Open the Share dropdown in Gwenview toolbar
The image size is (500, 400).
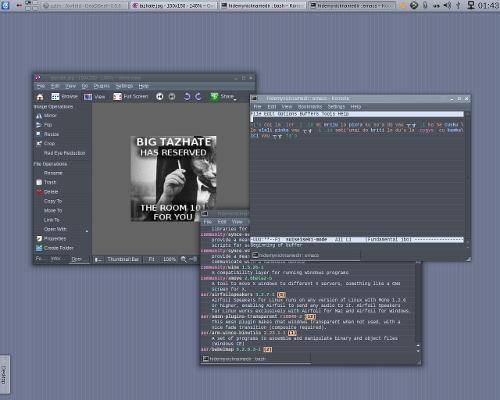coord(223,97)
